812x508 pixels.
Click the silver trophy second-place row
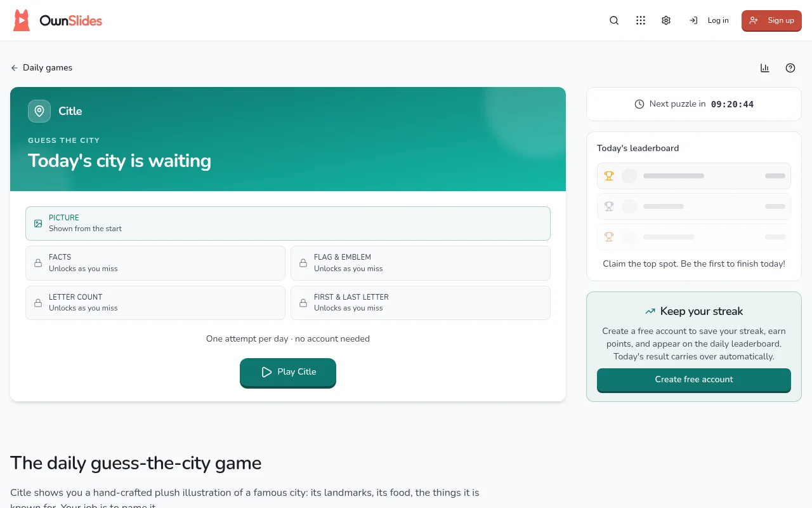click(x=694, y=206)
